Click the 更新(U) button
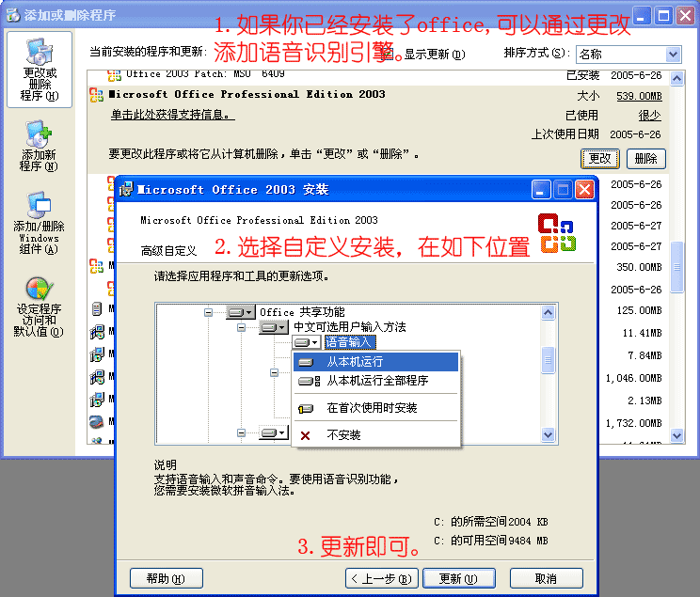This screenshot has width=700, height=597. [x=458, y=579]
